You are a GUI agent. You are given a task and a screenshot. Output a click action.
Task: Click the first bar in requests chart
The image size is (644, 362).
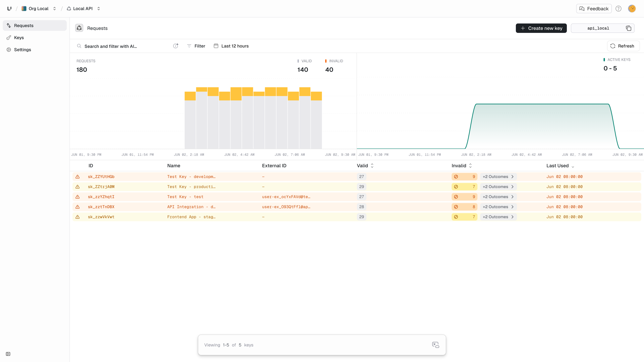coord(190,120)
